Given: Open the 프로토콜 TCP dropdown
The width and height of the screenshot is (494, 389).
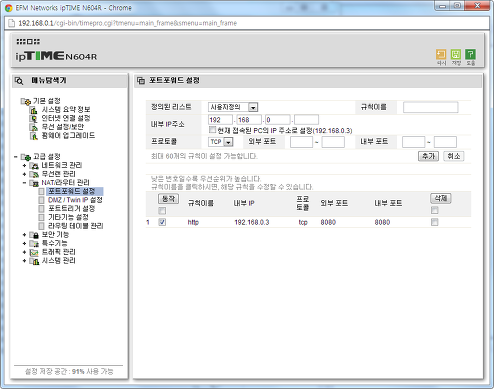Looking at the screenshot, I should [x=221, y=142].
